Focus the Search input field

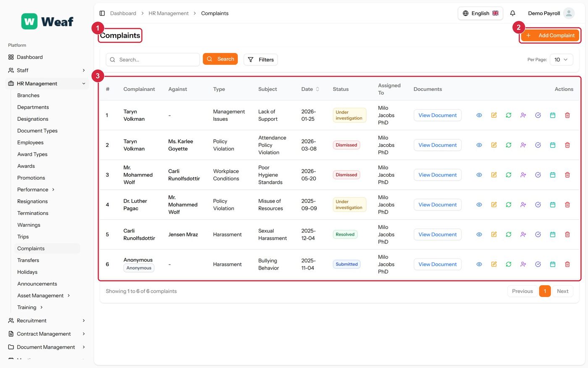tap(153, 60)
